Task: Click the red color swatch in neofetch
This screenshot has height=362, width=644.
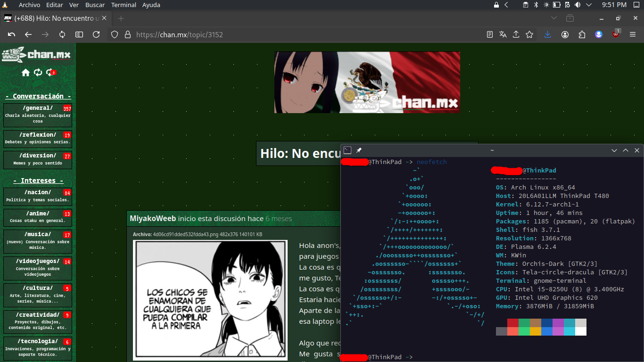Action: (x=513, y=323)
